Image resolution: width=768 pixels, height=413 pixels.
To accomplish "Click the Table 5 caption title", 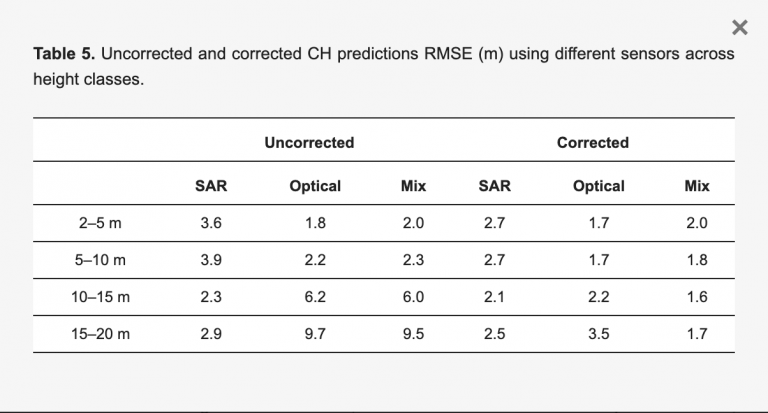I will pos(64,53).
